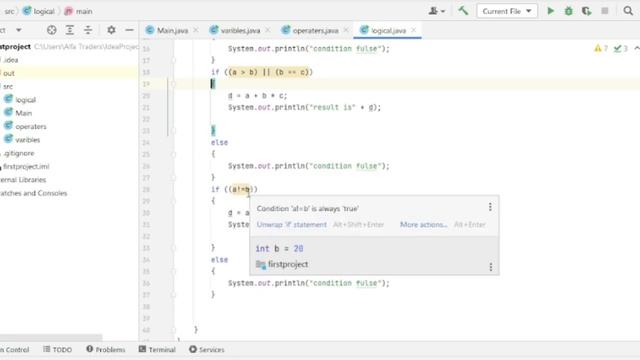Run with coverage icon
Screen dimensions: 640x360
click(x=587, y=11)
